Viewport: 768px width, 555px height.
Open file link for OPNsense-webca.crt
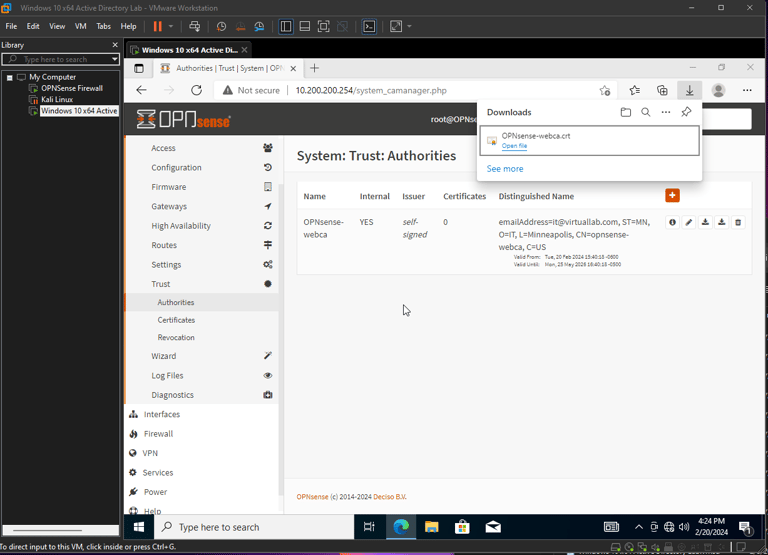(514, 146)
